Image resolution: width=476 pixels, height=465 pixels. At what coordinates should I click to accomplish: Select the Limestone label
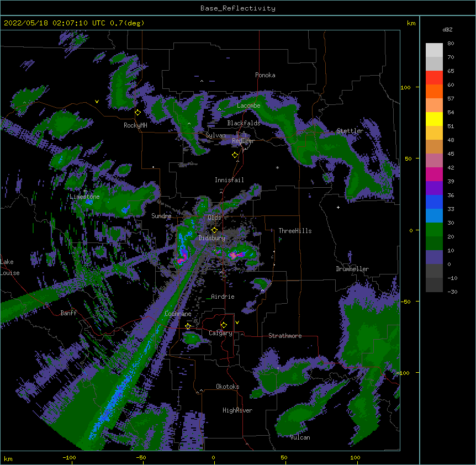(x=84, y=197)
